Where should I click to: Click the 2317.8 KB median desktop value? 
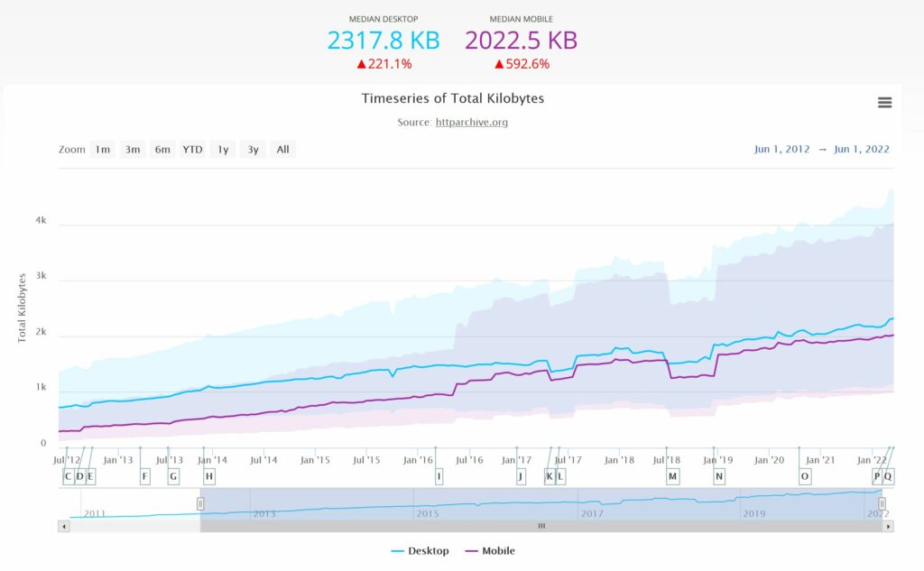383,41
